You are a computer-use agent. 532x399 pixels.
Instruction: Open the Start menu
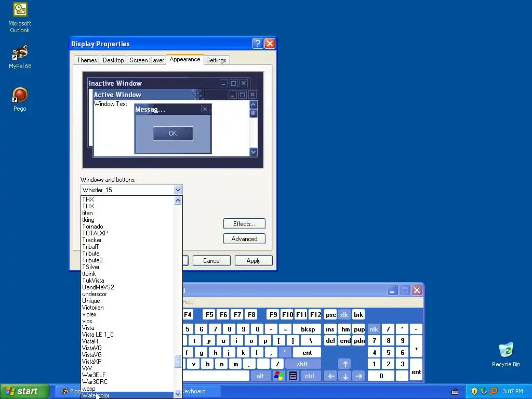(24, 391)
